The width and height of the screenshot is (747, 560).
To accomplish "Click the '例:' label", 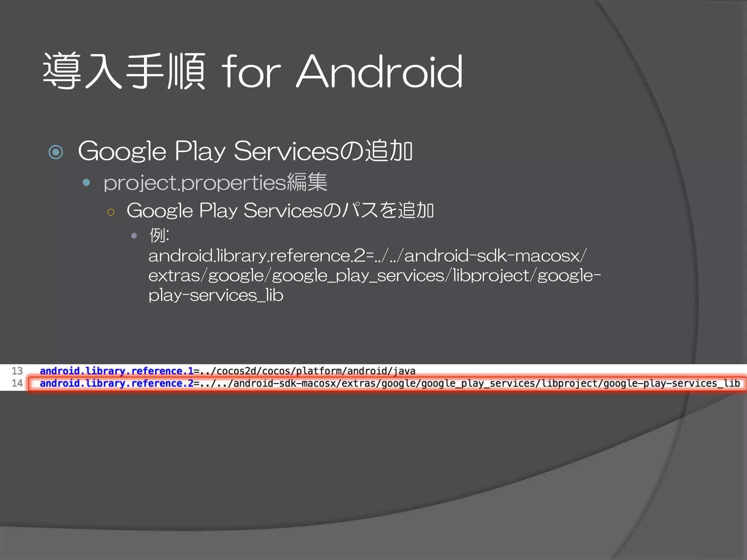I will (159, 235).
